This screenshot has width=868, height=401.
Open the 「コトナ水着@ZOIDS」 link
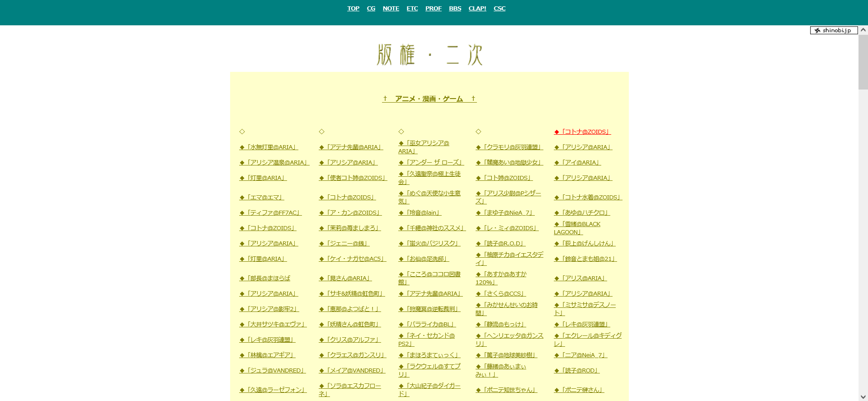[588, 198]
